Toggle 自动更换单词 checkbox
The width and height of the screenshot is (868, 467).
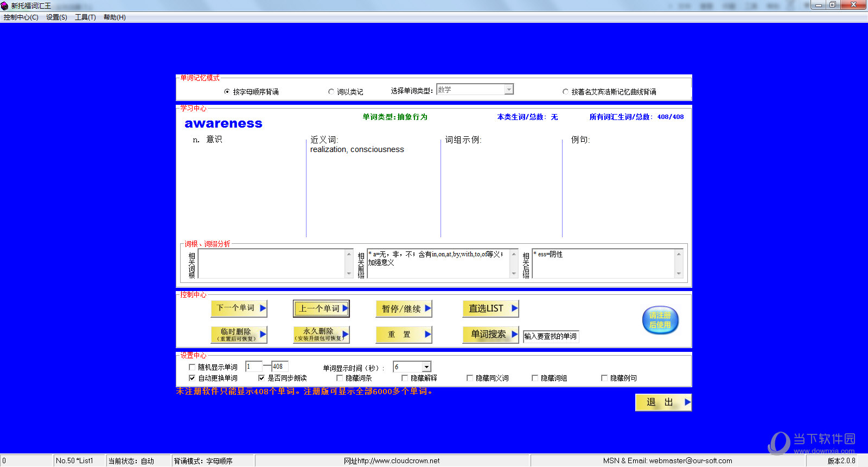pyautogui.click(x=192, y=378)
